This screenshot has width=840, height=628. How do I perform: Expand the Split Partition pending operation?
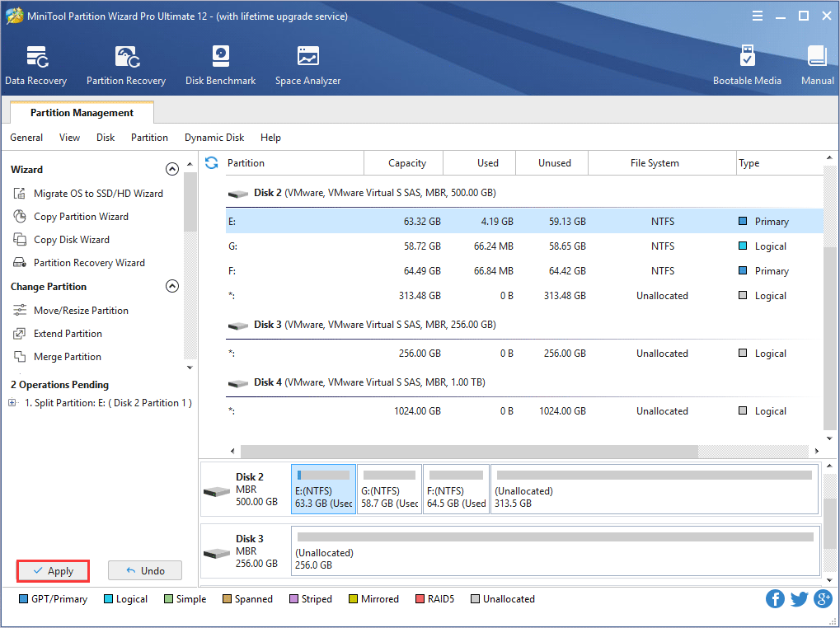(12, 403)
